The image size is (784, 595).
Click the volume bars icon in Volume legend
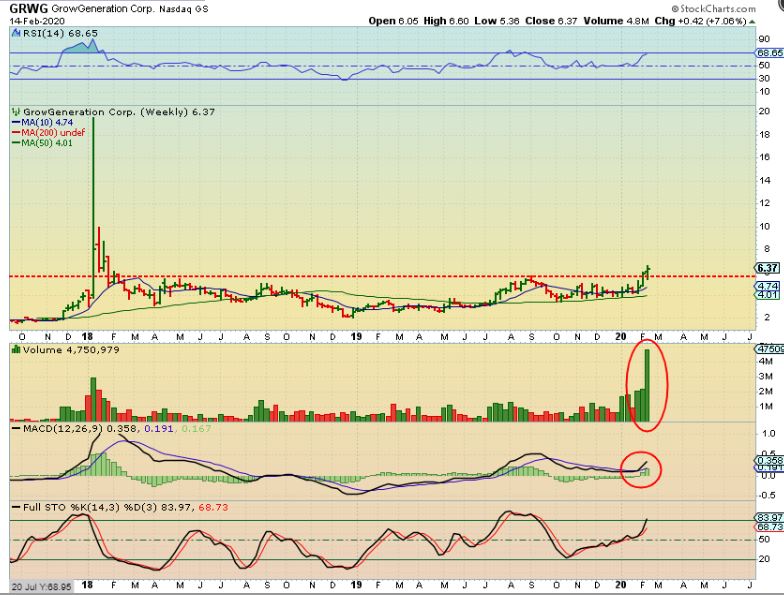pos(16,350)
